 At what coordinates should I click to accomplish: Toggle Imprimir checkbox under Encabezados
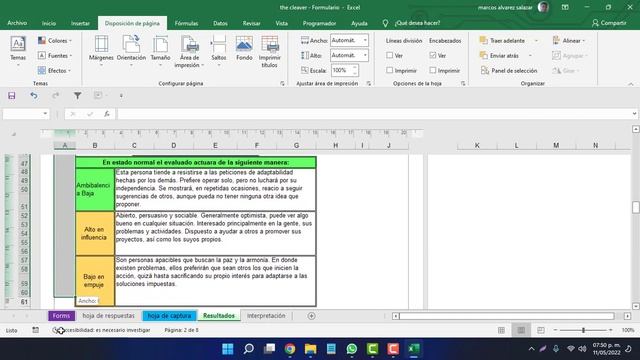pyautogui.click(x=433, y=70)
